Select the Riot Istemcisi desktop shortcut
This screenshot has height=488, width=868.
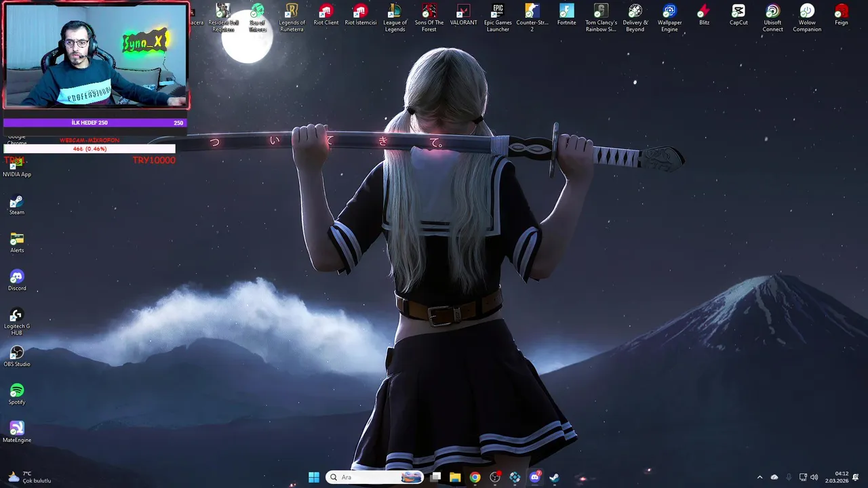(360, 15)
